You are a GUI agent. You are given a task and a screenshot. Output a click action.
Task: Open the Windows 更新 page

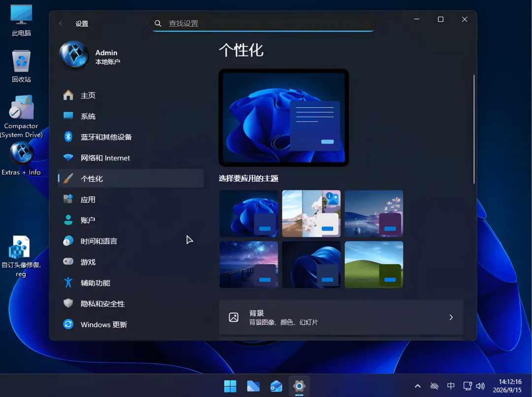tap(131, 325)
